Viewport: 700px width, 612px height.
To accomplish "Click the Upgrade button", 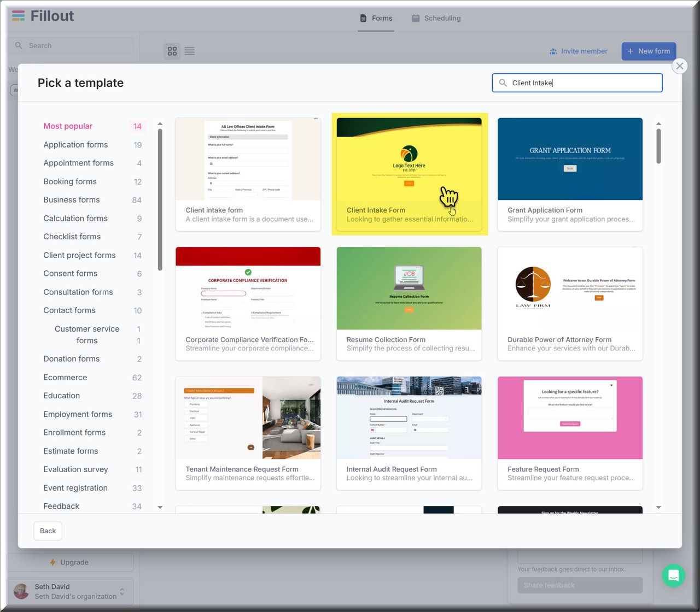I will pyautogui.click(x=70, y=562).
